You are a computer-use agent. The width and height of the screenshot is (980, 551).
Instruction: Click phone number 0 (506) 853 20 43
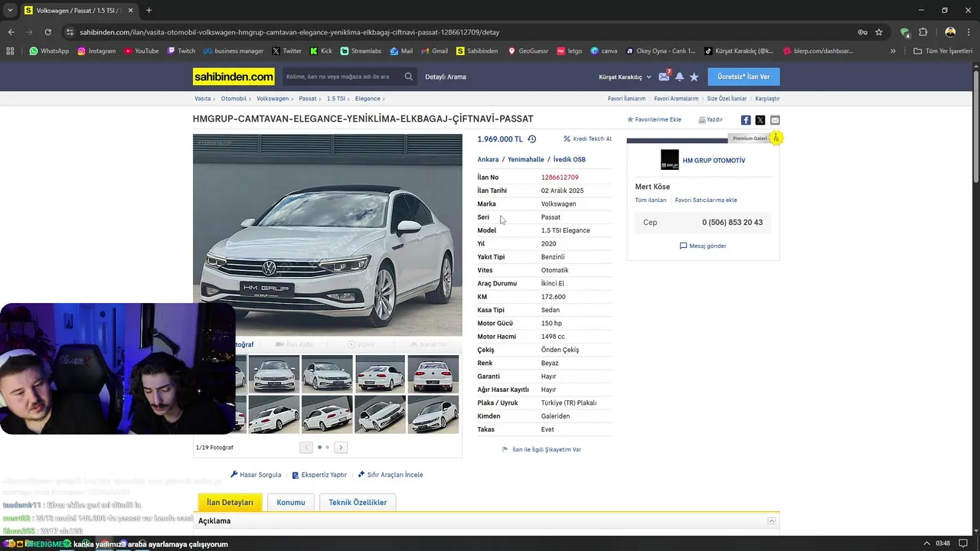click(732, 222)
